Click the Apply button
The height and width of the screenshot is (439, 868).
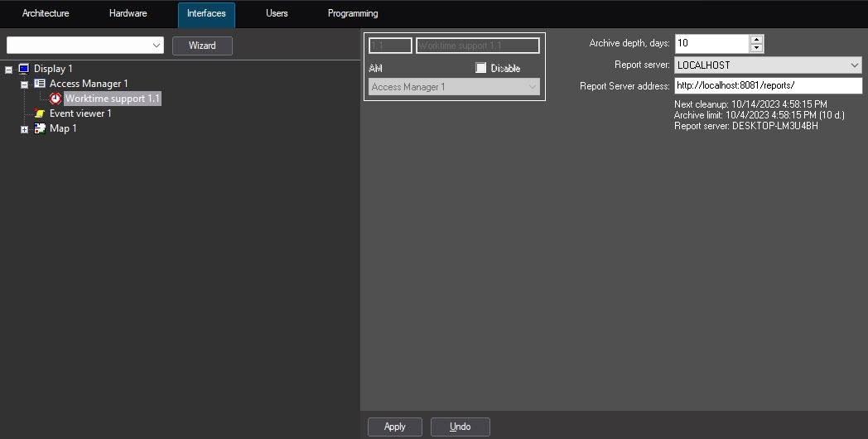pyautogui.click(x=395, y=427)
